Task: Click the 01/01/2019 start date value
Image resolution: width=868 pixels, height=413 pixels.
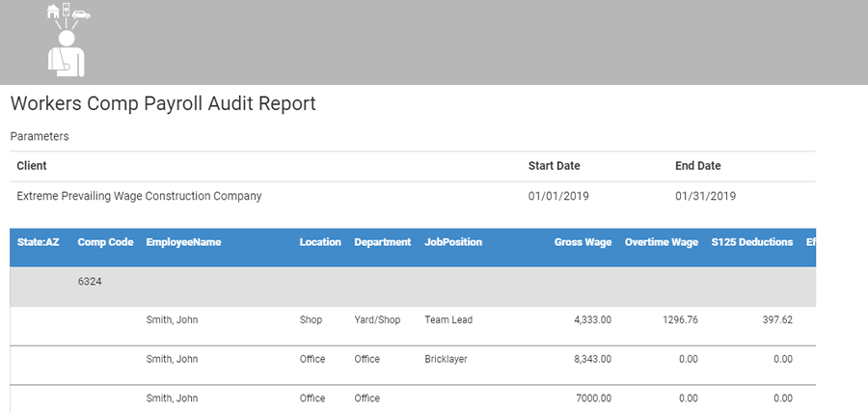Action: click(558, 196)
